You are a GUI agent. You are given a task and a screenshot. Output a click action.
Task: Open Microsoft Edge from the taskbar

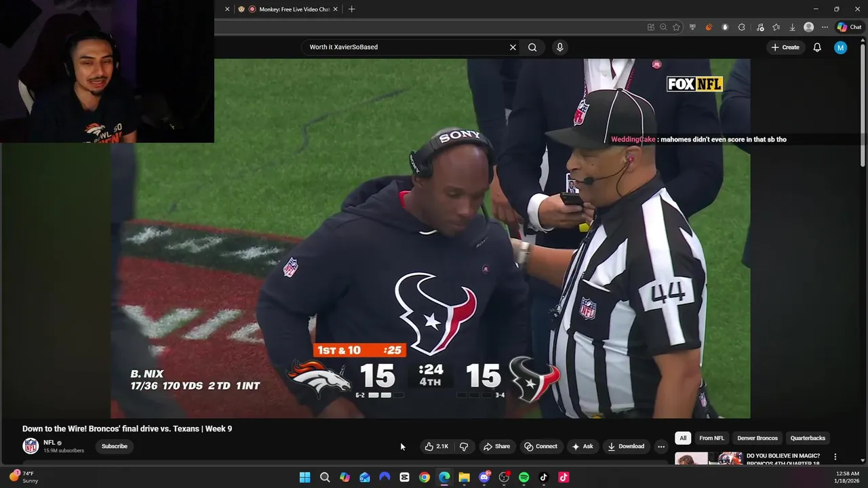[x=444, y=477]
